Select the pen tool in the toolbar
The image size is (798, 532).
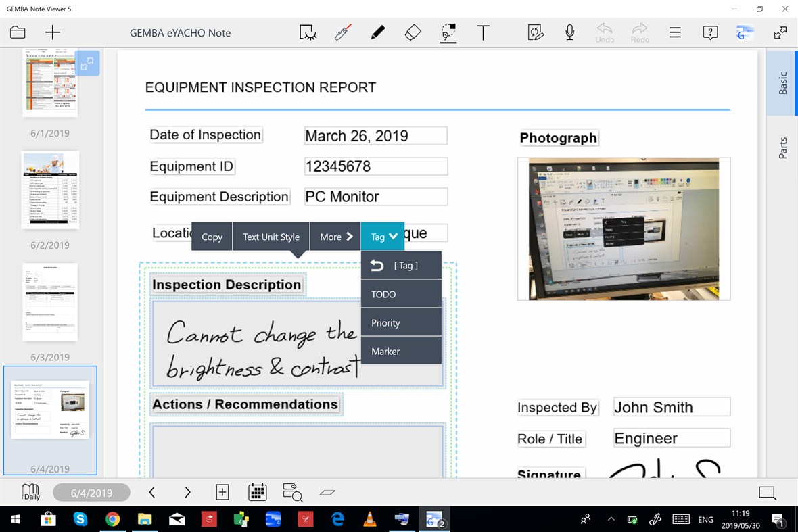pos(377,32)
